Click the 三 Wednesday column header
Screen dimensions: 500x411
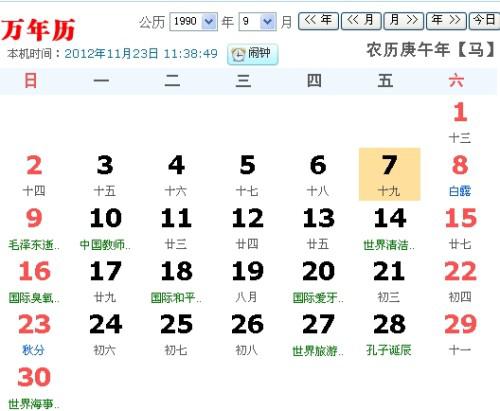coord(243,81)
